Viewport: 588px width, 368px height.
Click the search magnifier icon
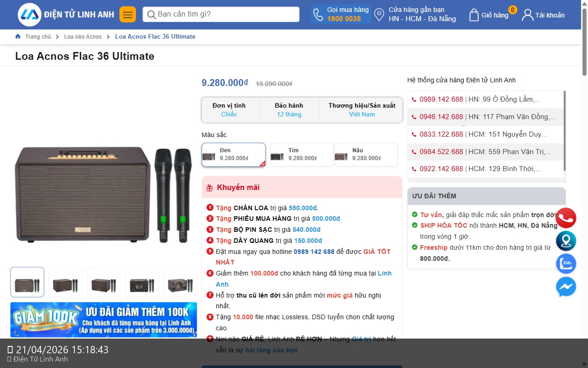pos(151,15)
